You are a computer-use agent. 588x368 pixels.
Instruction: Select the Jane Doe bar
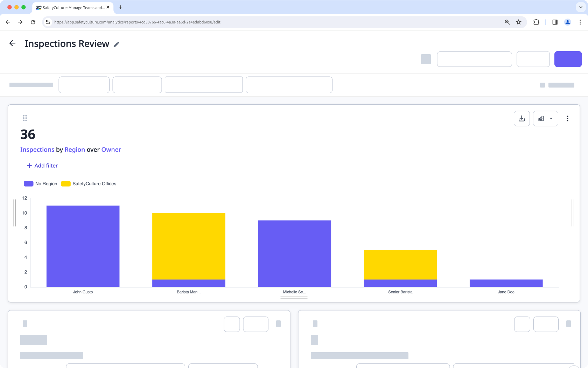[506, 283]
